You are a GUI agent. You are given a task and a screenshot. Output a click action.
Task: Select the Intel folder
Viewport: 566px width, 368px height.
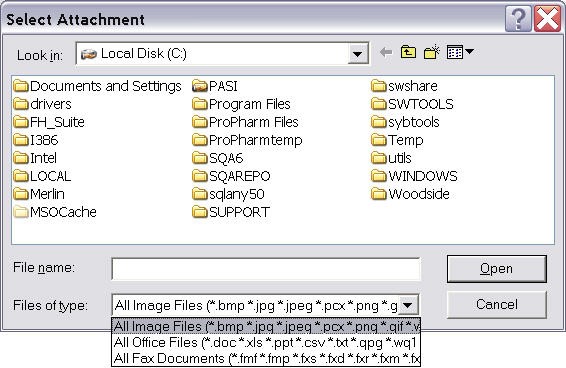[x=35, y=158]
